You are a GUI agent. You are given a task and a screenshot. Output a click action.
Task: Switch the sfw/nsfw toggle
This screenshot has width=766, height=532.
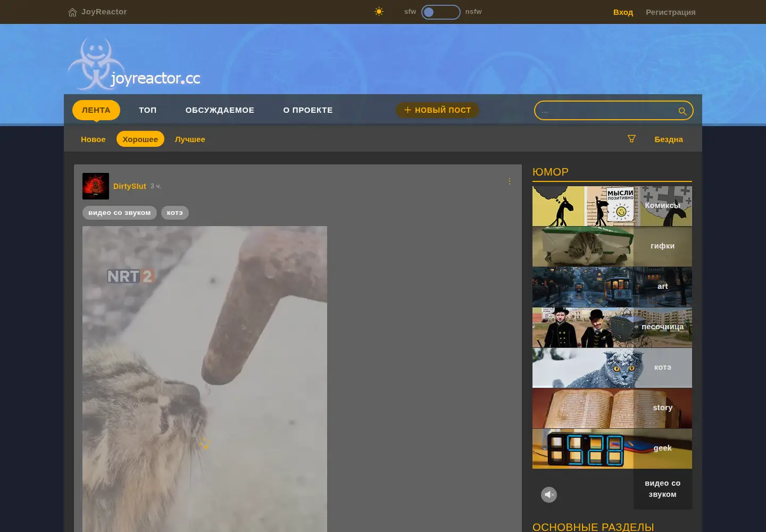(x=440, y=12)
